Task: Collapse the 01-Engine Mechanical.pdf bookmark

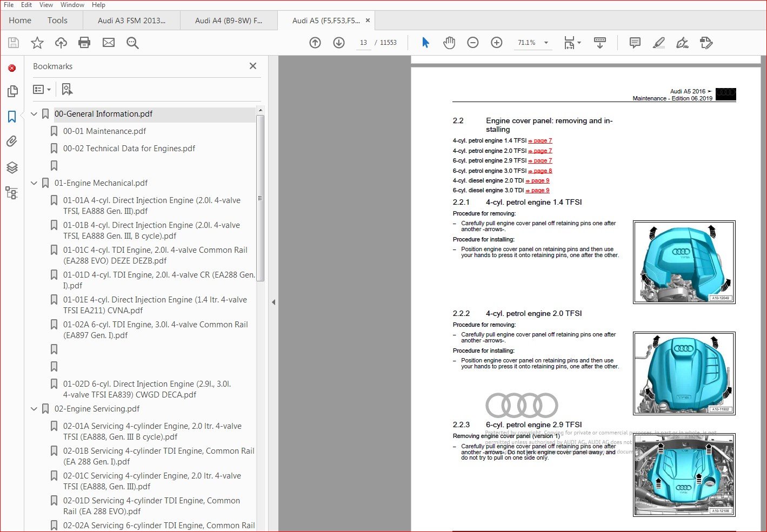Action: coord(34,183)
